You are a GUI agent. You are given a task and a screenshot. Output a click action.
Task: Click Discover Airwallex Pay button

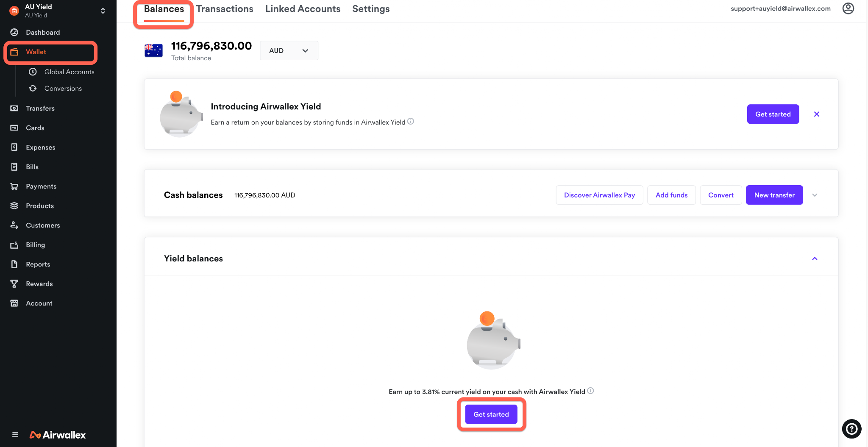599,195
